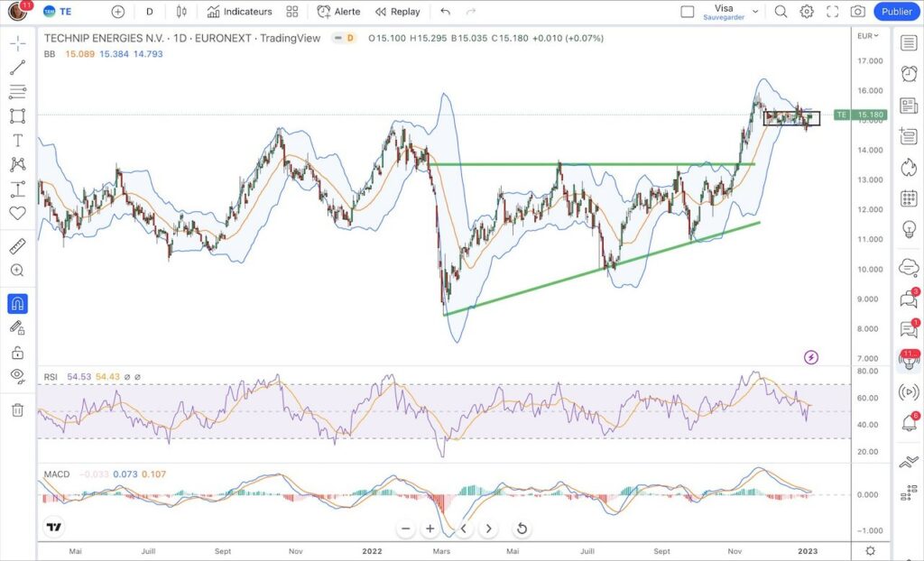924x561 pixels.
Task: Lock all drawings with the padlock toggle
Action: pos(18,352)
